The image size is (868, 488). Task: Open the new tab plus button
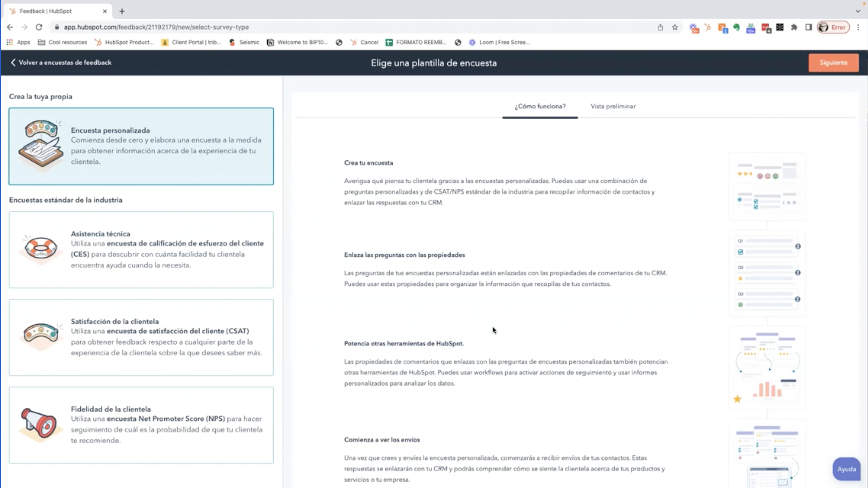[122, 11]
